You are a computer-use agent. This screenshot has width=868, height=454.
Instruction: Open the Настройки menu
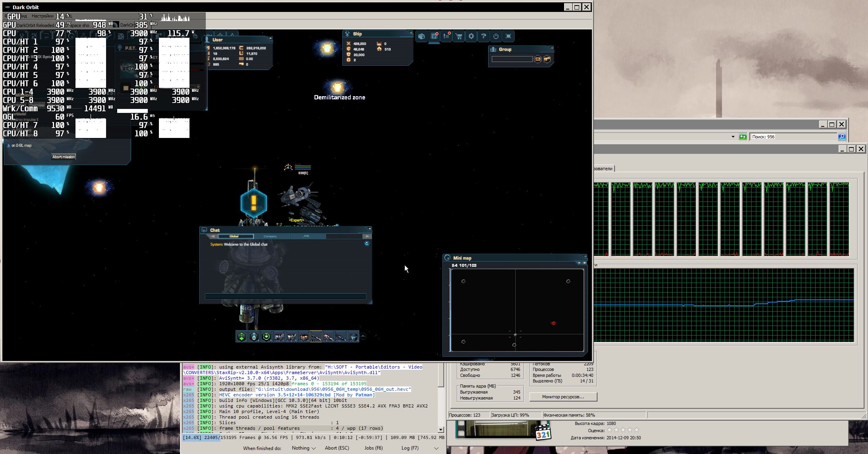click(x=43, y=16)
